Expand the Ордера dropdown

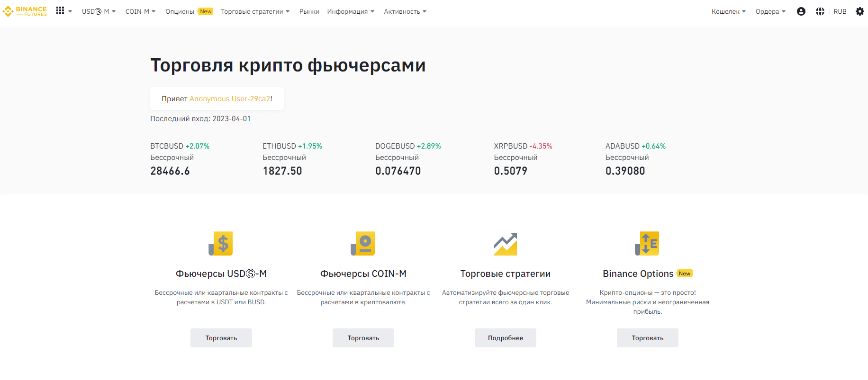(770, 11)
